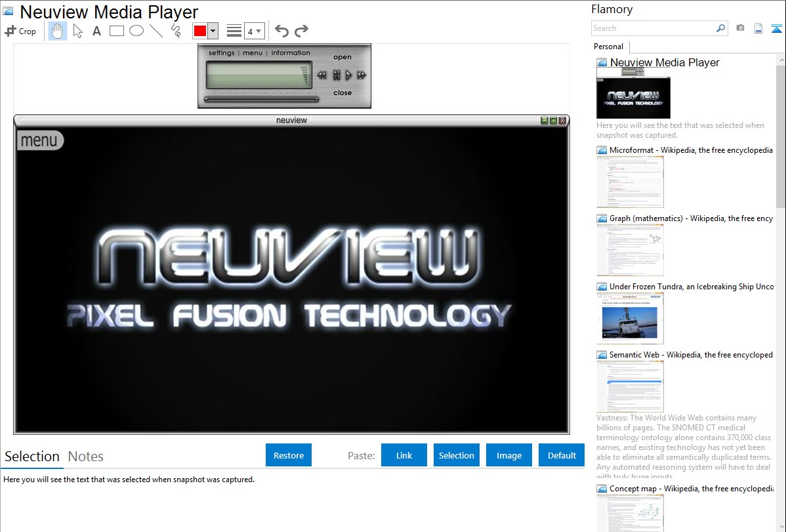This screenshot has width=786, height=532.
Task: Pick the rectangle shape tool
Action: tap(117, 31)
